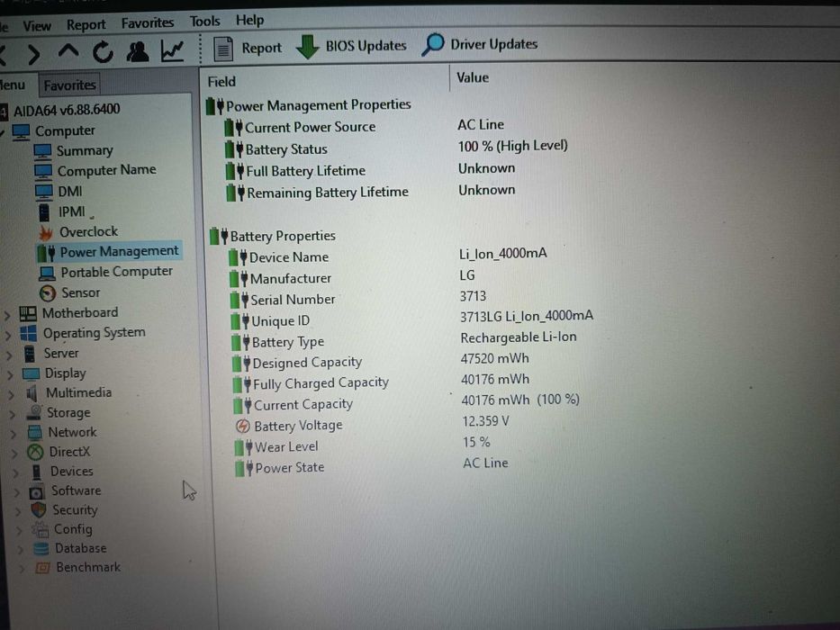
Task: Click the Benchmark icon in tree
Action: pos(42,567)
